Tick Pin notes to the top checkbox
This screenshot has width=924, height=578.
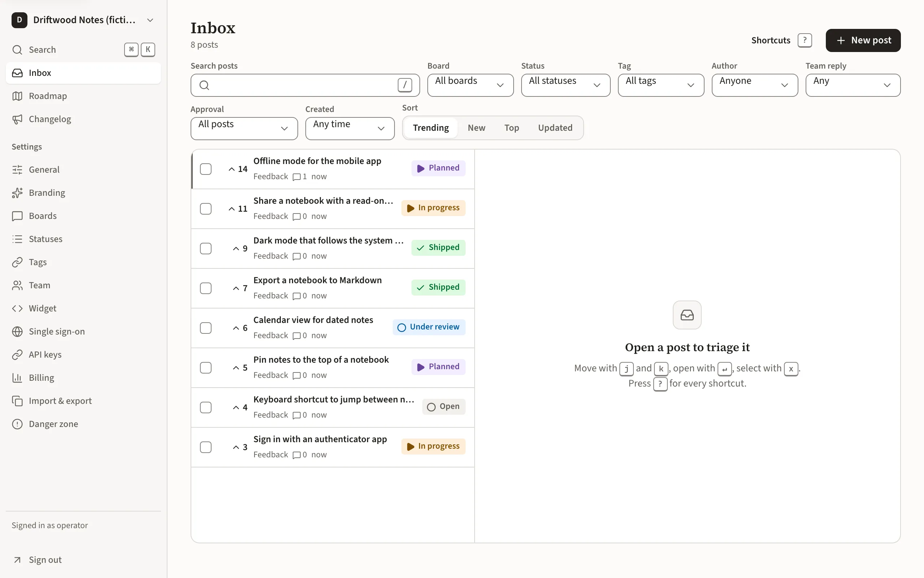206,368
